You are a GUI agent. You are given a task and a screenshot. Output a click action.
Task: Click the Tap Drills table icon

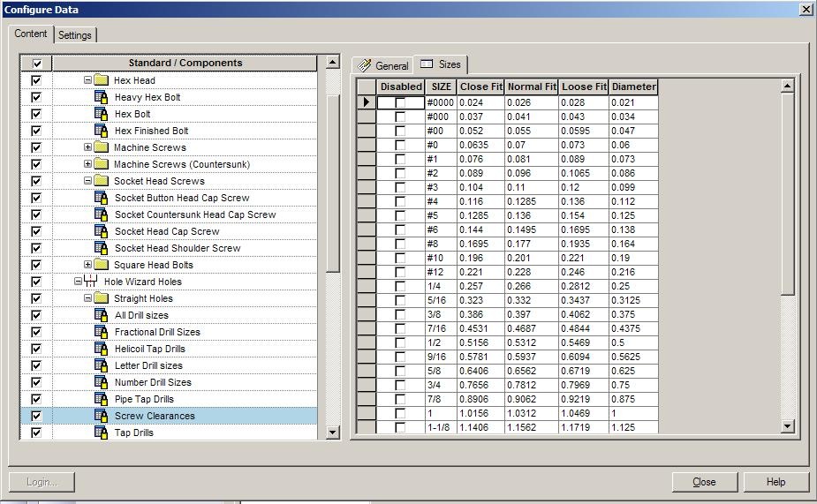[x=101, y=433]
